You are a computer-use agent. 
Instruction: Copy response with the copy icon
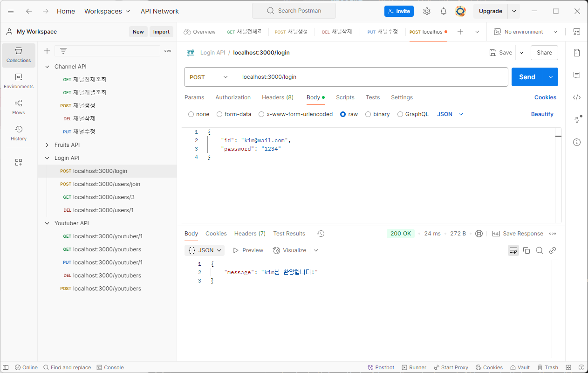click(x=526, y=250)
